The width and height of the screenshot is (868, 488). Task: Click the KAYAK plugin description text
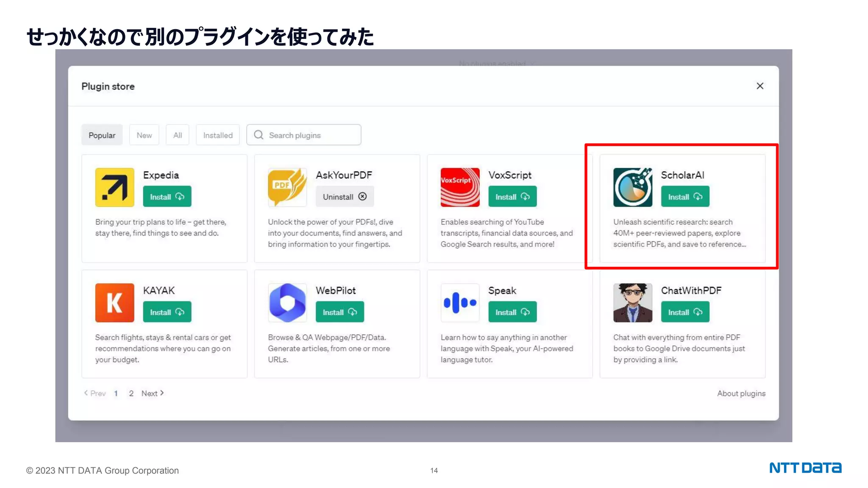163,349
